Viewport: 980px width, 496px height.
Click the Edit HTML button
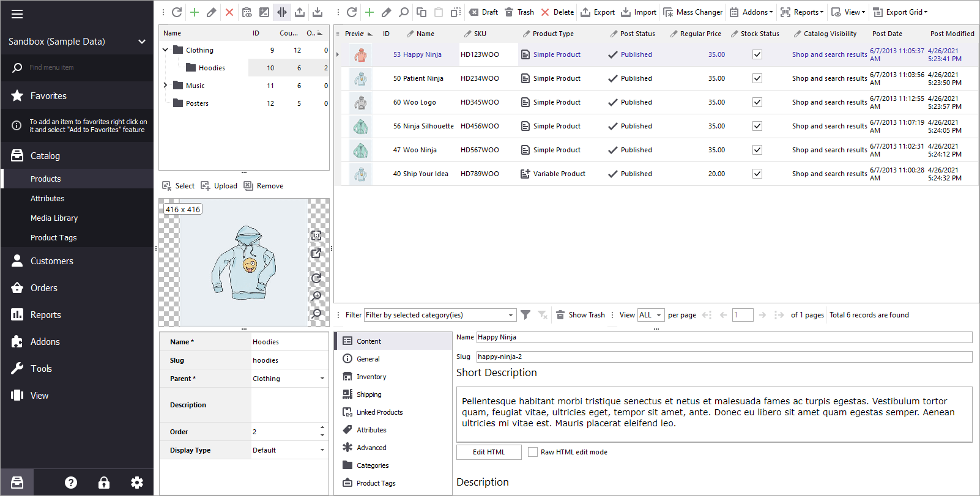(489, 452)
